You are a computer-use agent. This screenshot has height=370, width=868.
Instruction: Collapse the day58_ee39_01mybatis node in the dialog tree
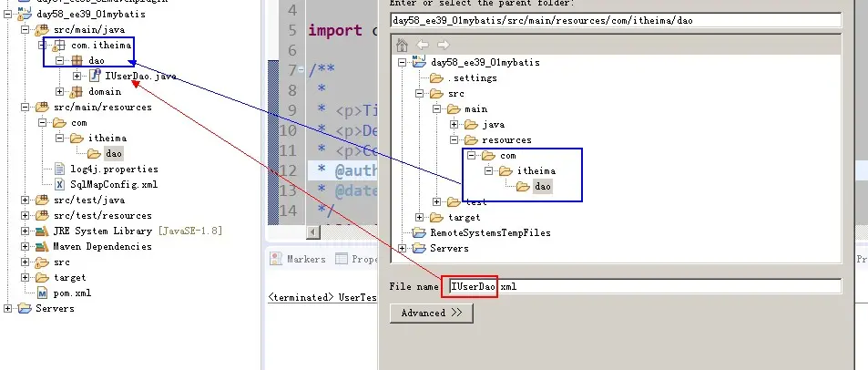click(403, 63)
